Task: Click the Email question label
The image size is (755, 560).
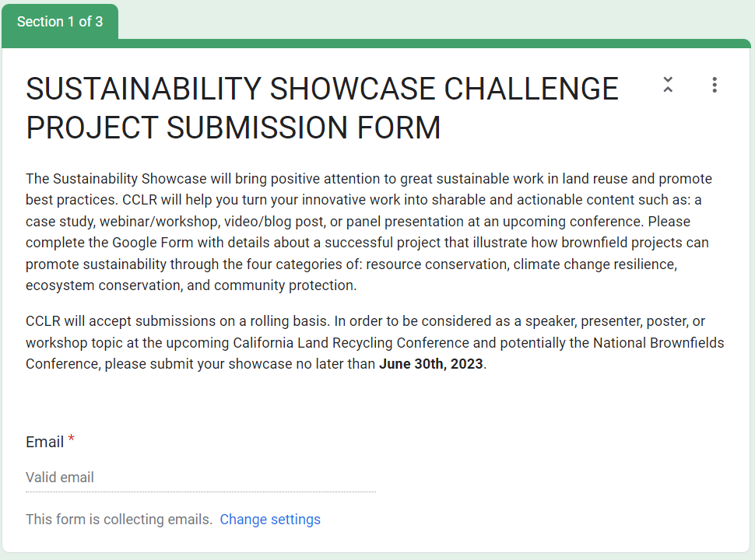Action: point(44,442)
